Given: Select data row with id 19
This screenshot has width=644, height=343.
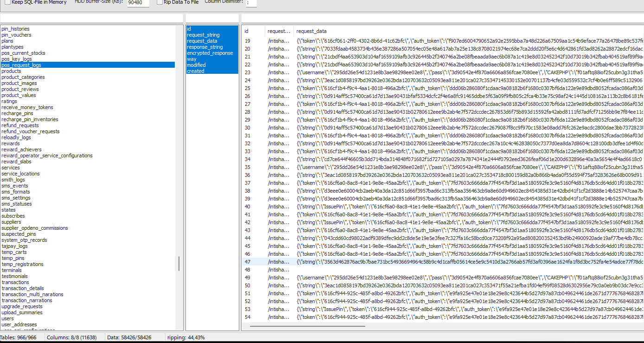Looking at the screenshot, I should (442, 41).
